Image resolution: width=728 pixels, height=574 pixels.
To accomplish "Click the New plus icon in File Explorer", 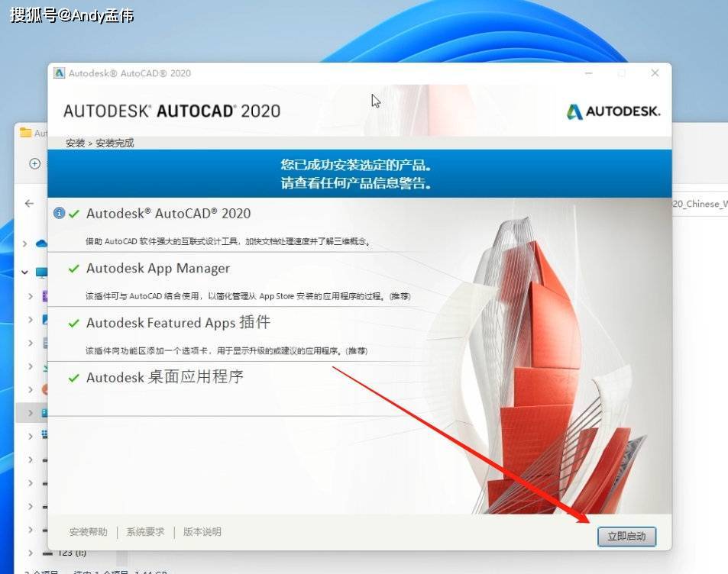I will 35,163.
